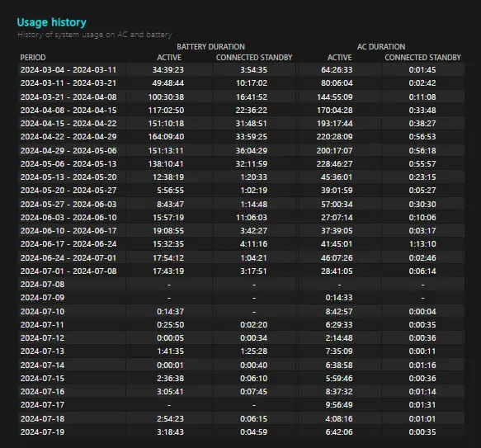Select the BATTERY DURATION column group header

(x=210, y=47)
